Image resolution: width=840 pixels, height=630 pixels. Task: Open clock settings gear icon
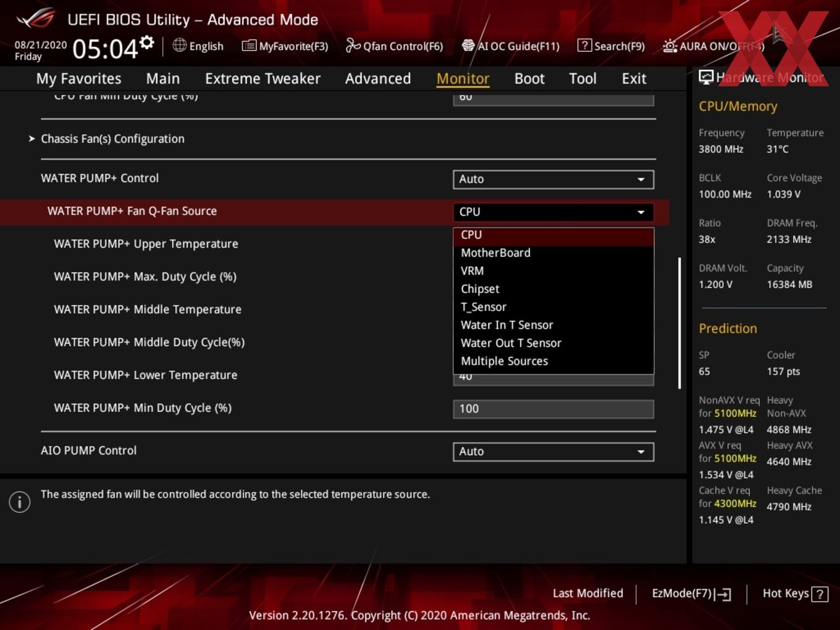coord(146,43)
